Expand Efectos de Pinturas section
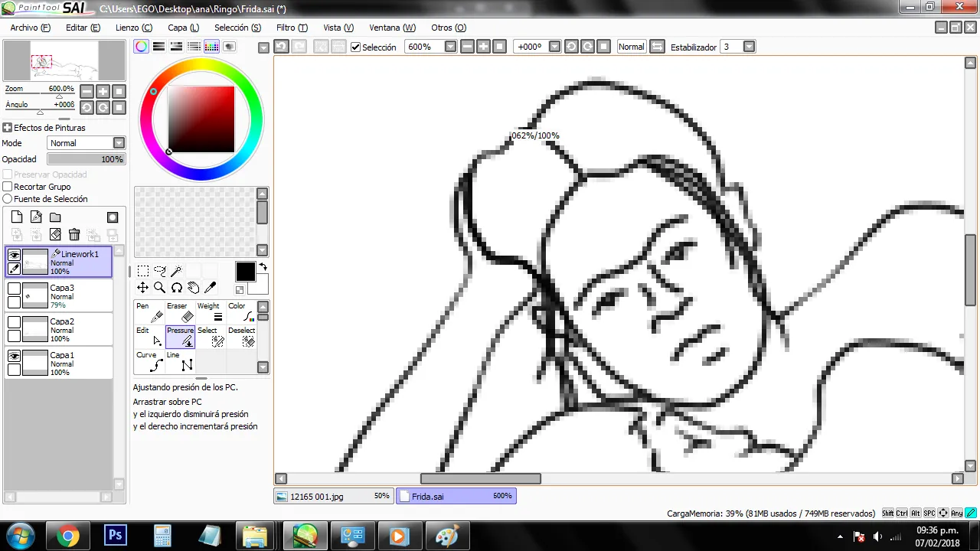 click(8, 128)
